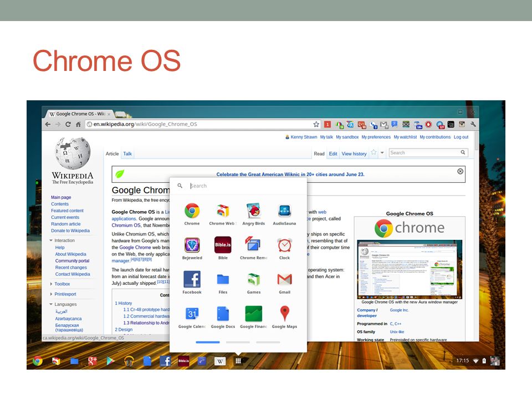Open the View history tab

coord(354,154)
